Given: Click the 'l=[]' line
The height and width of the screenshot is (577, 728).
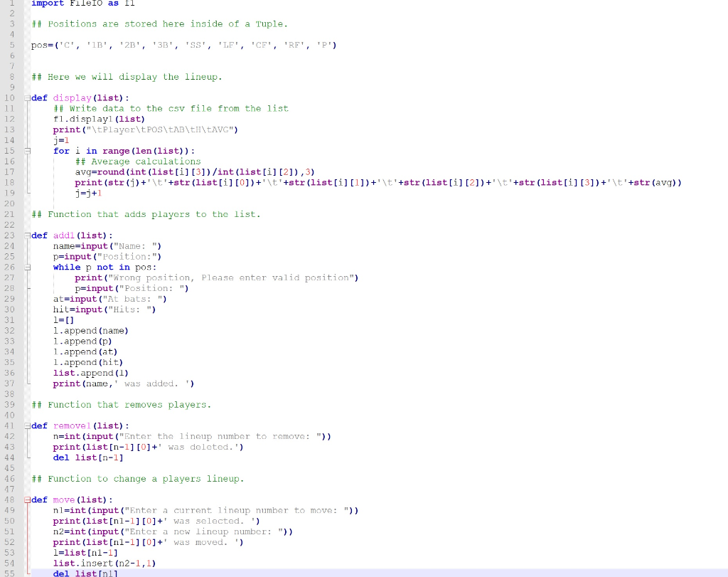Looking at the screenshot, I should [63, 320].
